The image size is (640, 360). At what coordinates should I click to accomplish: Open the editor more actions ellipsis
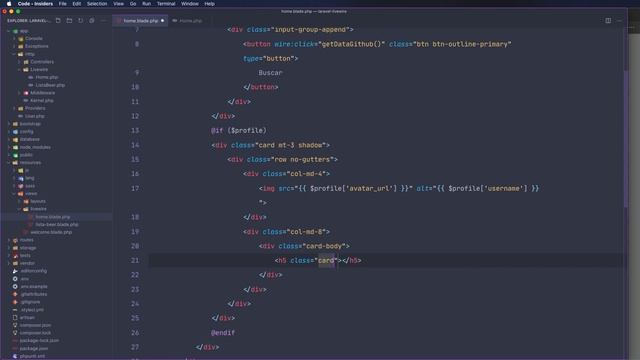point(619,20)
